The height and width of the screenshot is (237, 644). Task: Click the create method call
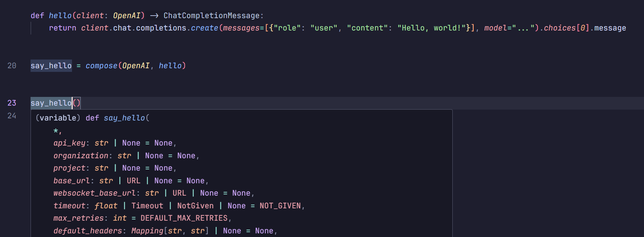pyautogui.click(x=204, y=28)
